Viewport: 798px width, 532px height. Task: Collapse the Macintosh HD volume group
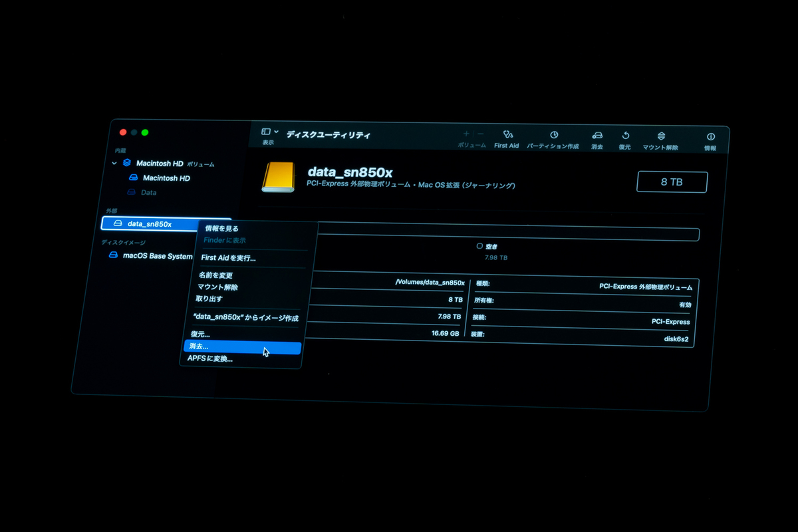[114, 162]
